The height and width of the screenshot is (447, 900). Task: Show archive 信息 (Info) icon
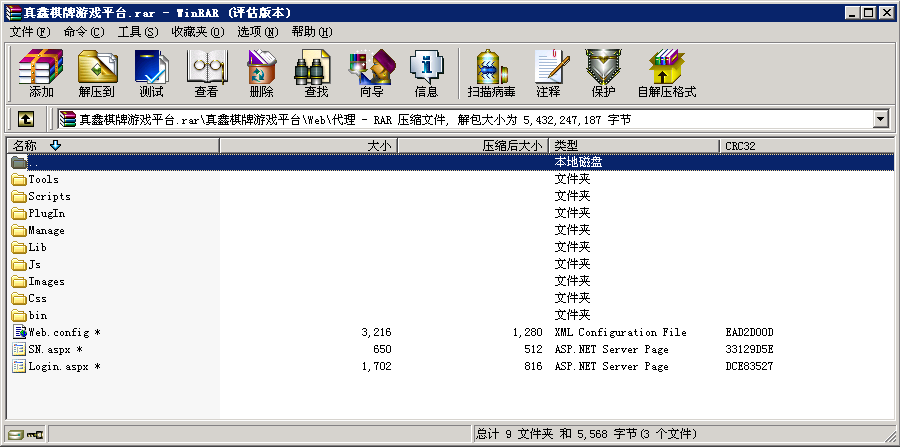pyautogui.click(x=426, y=73)
